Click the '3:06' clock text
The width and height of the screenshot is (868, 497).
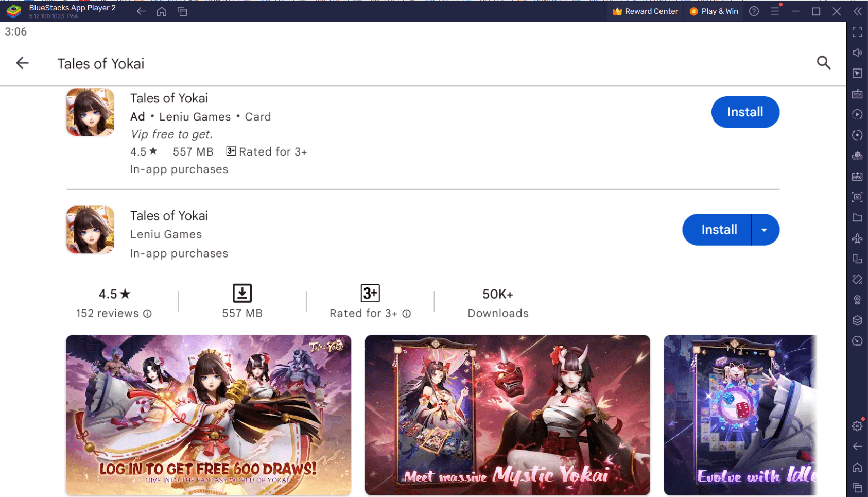pyautogui.click(x=16, y=32)
